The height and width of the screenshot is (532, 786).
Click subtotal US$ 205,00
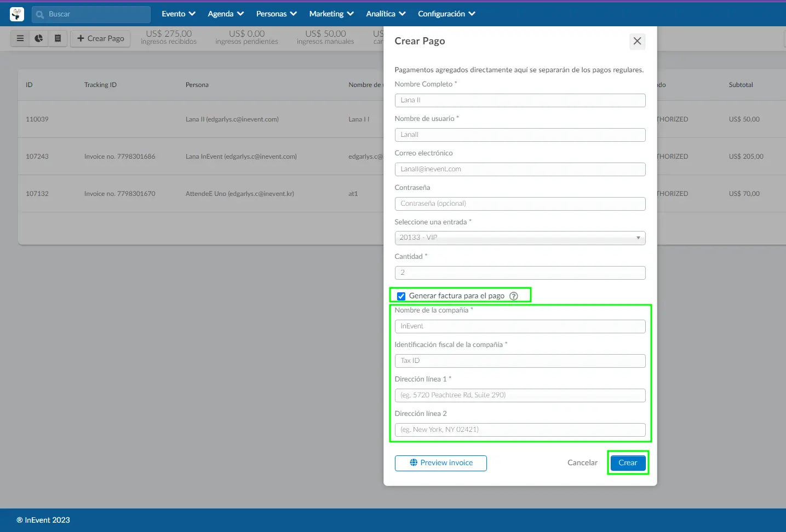pyautogui.click(x=746, y=157)
